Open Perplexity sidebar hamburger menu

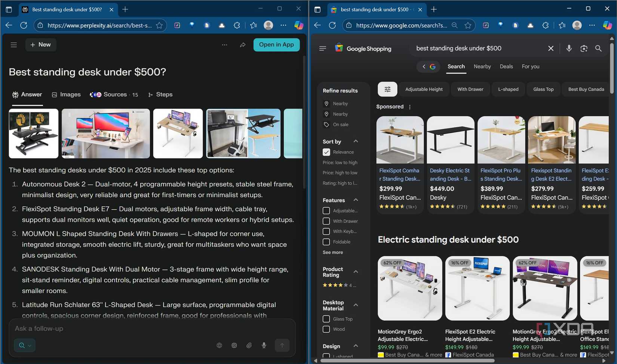[14, 45]
